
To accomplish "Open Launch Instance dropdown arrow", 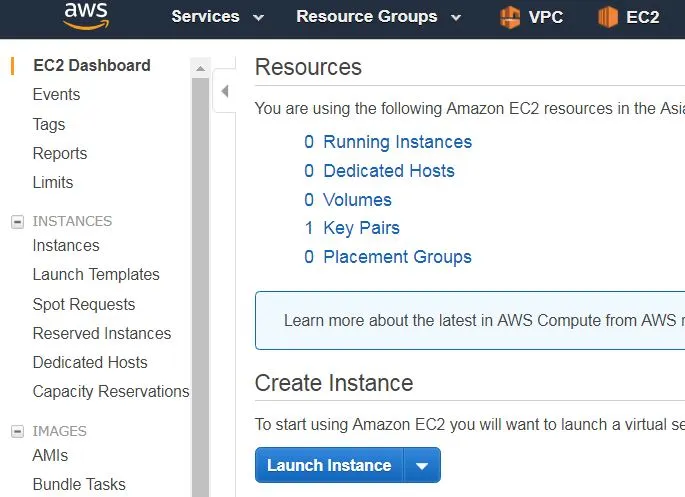I will click(422, 466).
